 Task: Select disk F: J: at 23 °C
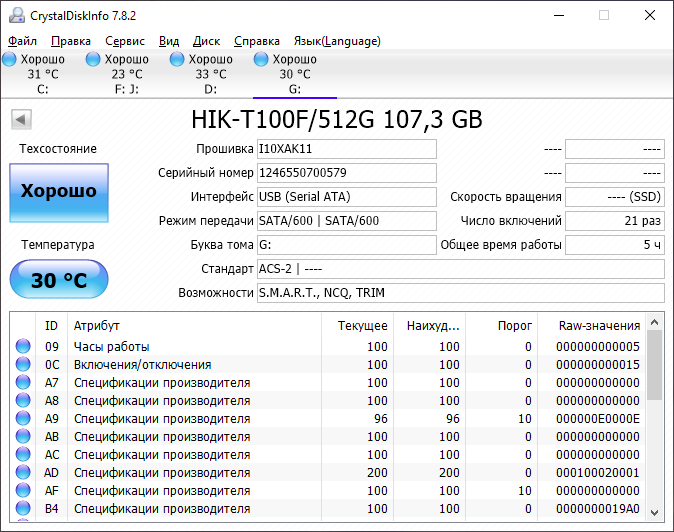(127, 74)
